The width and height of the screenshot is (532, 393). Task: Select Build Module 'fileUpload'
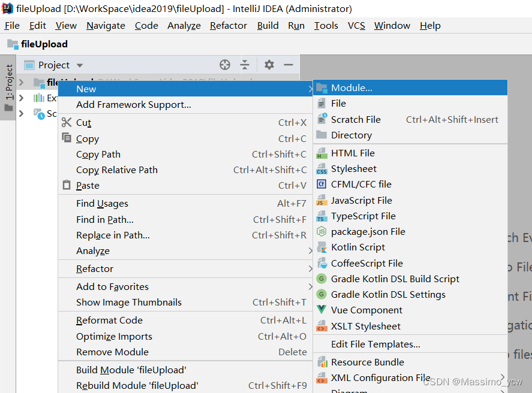(185, 370)
